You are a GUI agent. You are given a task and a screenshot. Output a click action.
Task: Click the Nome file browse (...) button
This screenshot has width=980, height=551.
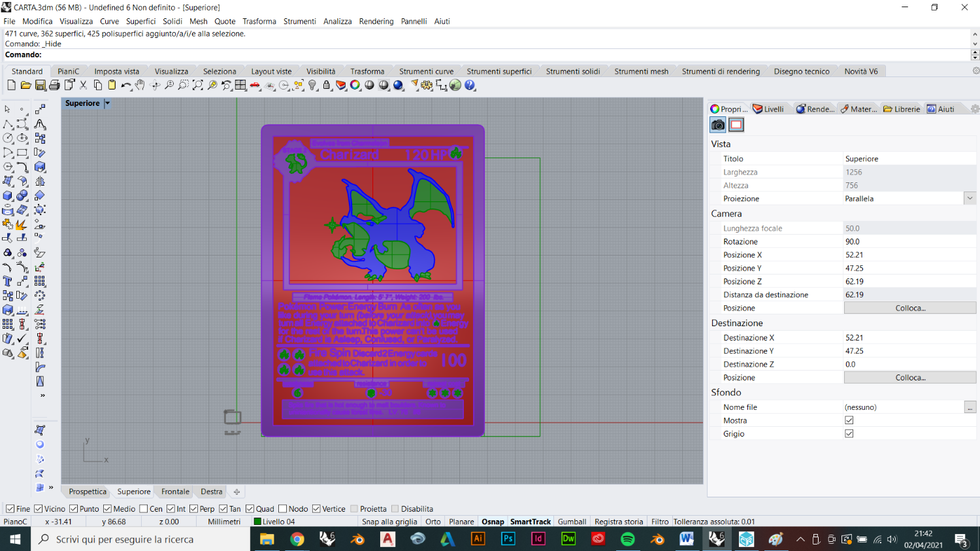click(970, 407)
